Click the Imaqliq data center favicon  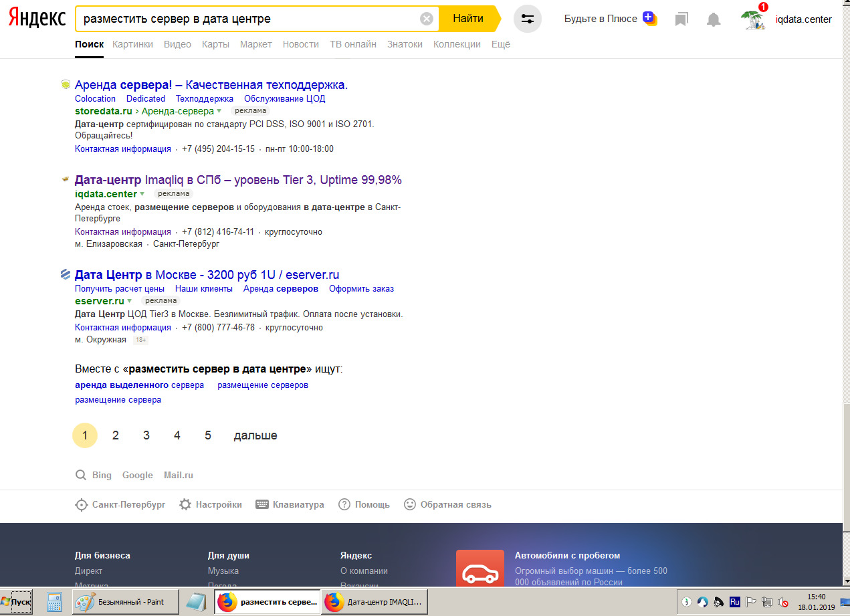pyautogui.click(x=66, y=179)
